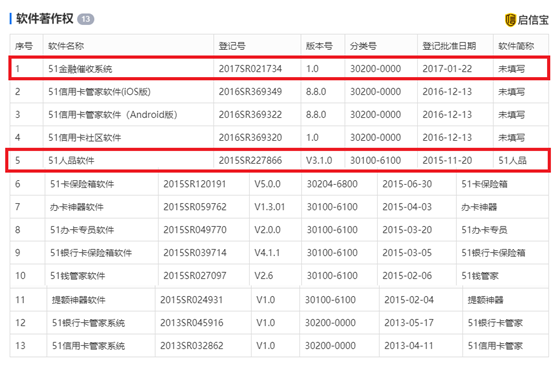Click date 2015-03-20
Image resolution: width=558 pixels, height=372 pixels.
tap(407, 230)
